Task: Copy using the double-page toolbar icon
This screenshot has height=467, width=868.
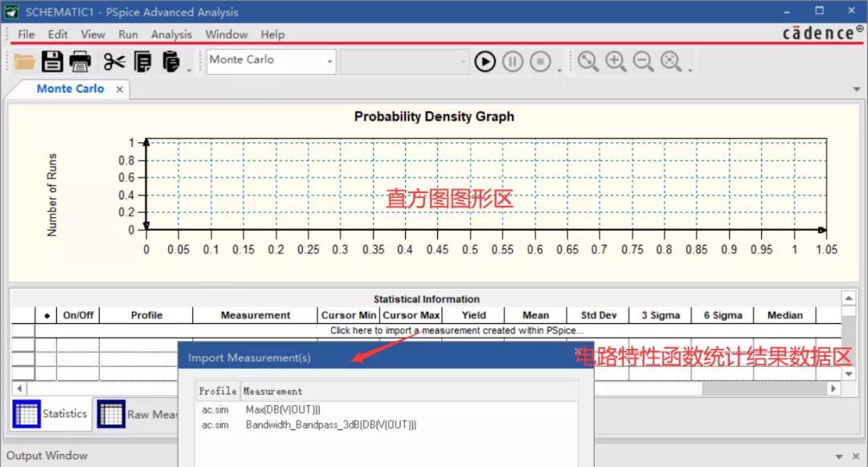Action: coord(143,61)
